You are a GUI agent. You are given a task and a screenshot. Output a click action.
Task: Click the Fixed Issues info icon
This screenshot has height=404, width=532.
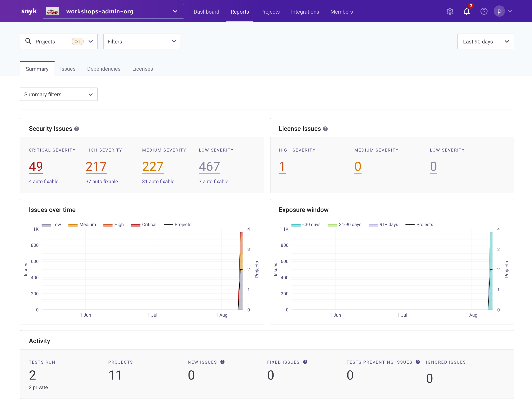coord(305,362)
